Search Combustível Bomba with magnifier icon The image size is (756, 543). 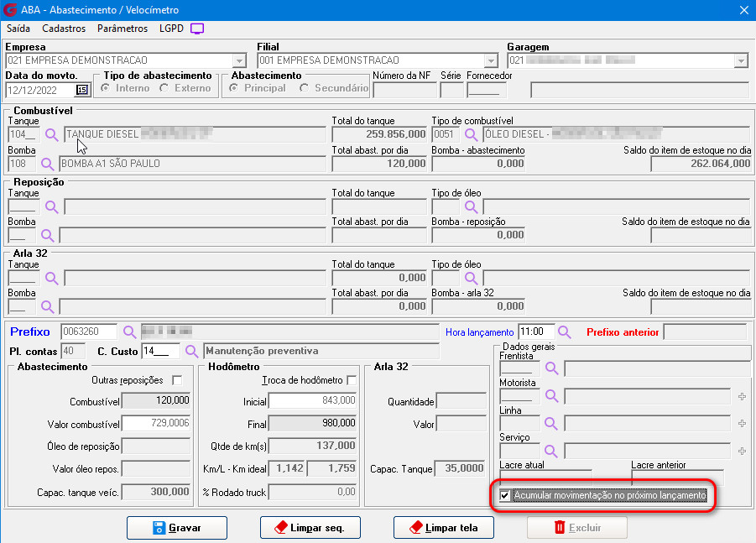[47, 164]
